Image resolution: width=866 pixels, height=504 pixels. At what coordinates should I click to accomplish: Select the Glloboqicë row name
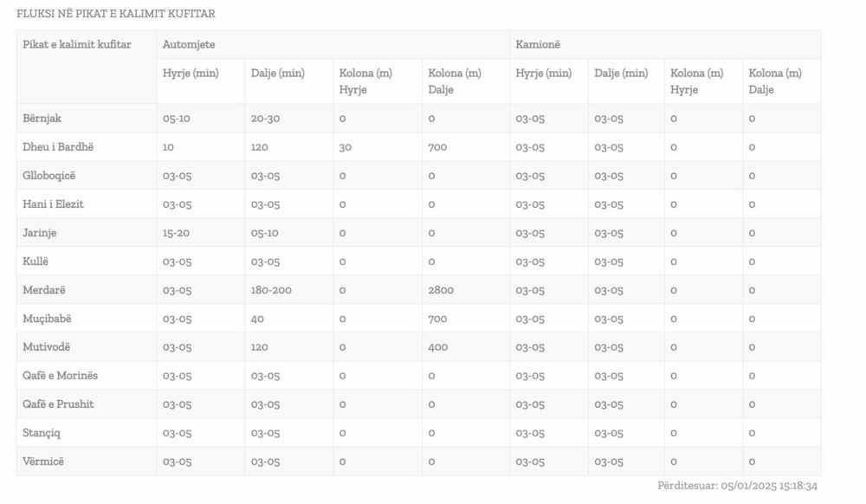[49, 176]
